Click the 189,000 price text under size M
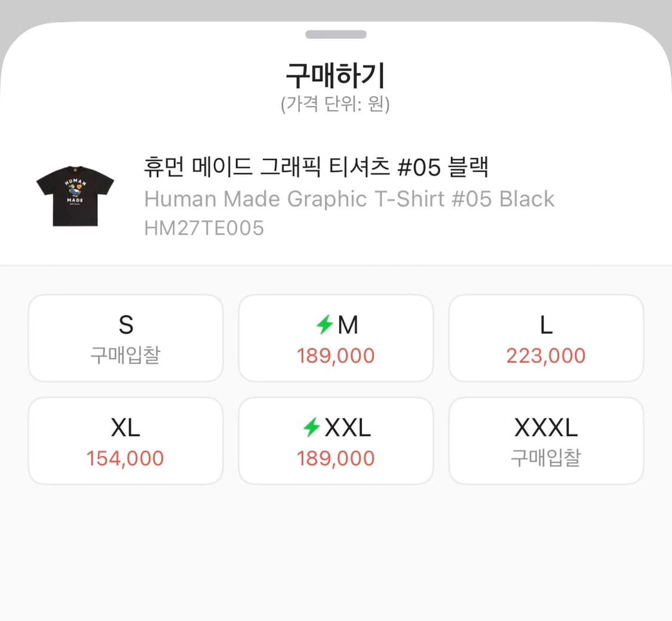This screenshot has width=672, height=621. tap(336, 356)
